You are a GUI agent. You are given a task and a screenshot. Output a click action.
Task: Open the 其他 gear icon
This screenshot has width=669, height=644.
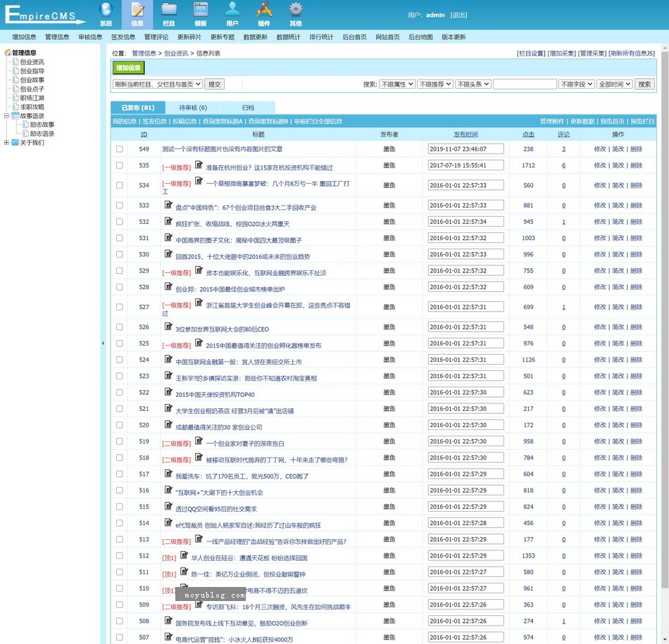295,9
